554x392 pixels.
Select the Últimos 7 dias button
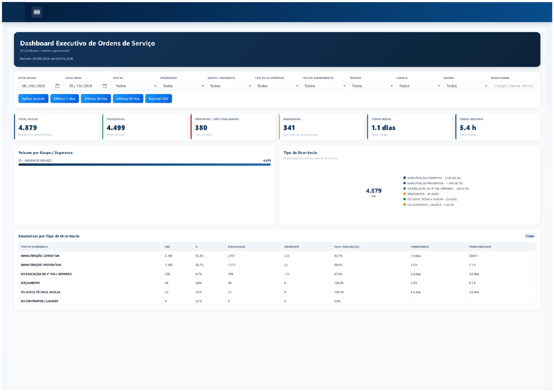pos(65,99)
